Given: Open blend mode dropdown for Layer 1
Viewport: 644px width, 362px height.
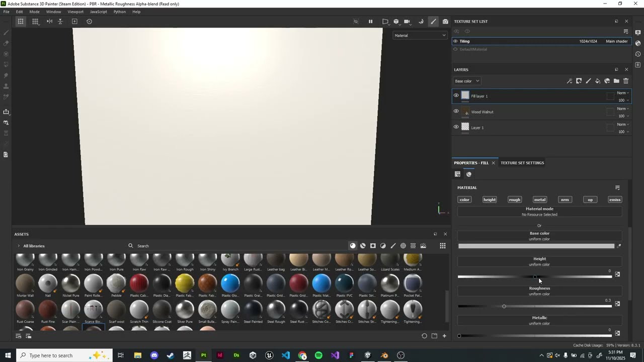Looking at the screenshot, I should [x=623, y=124].
